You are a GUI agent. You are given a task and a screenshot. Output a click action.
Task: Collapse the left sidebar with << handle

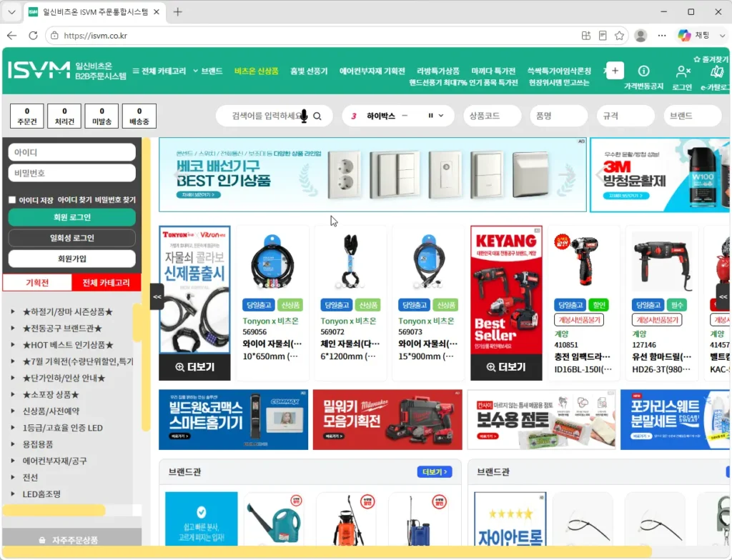point(157,296)
